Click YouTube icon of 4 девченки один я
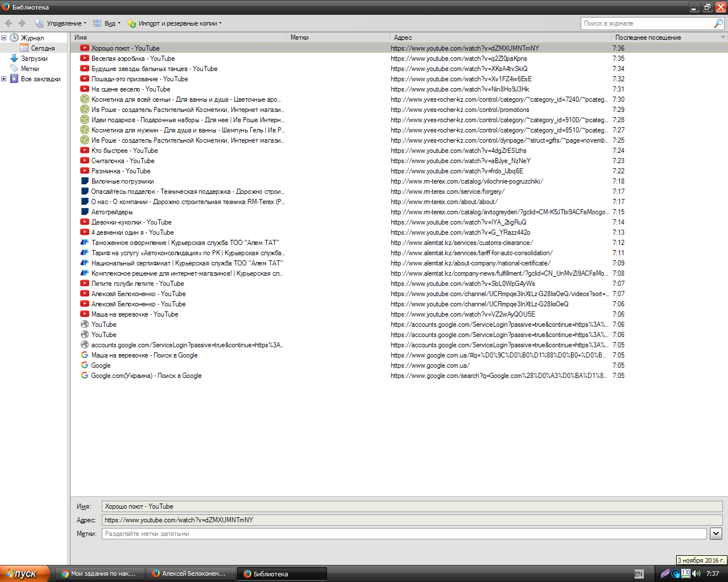The image size is (728, 582). pyautogui.click(x=85, y=232)
